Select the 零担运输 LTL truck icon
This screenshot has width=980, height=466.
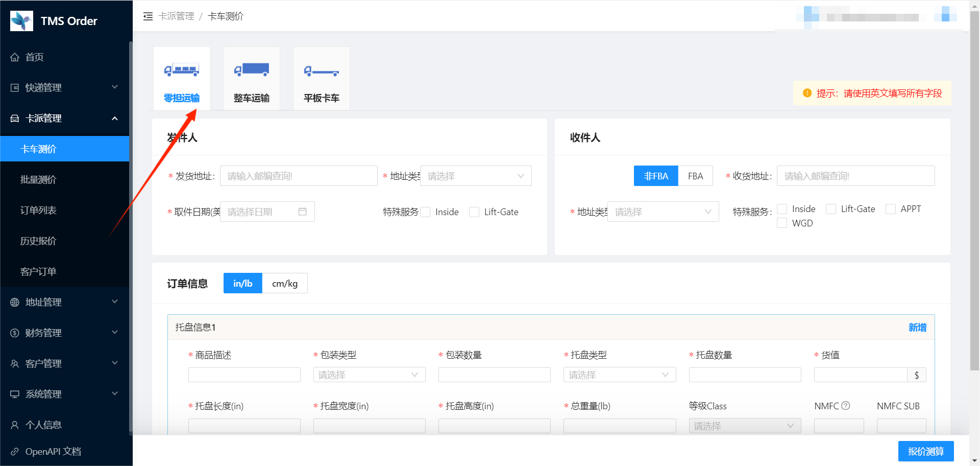click(181, 70)
